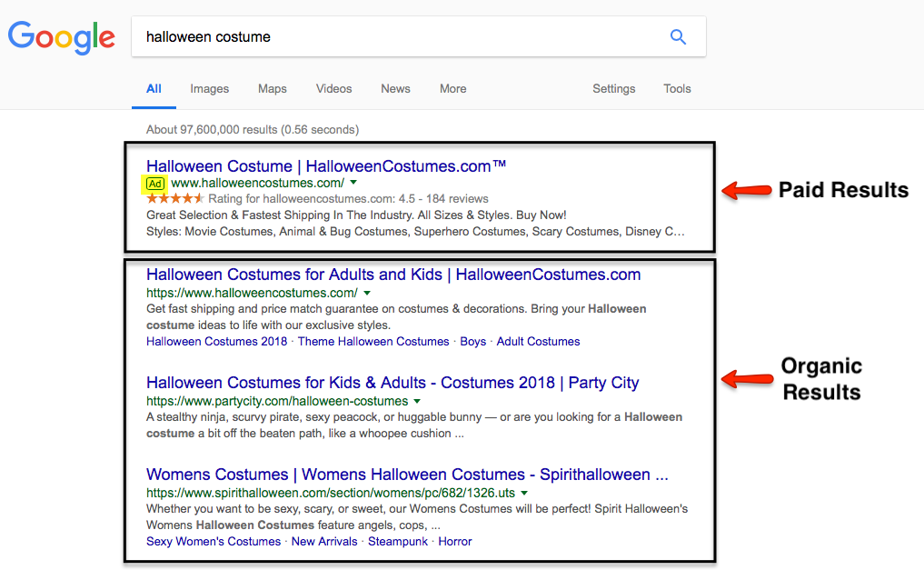Screen dimensions: 924x570
Task: Open the ad titled Halloween Costume | HalloweenCostumes.com
Action: (x=326, y=166)
